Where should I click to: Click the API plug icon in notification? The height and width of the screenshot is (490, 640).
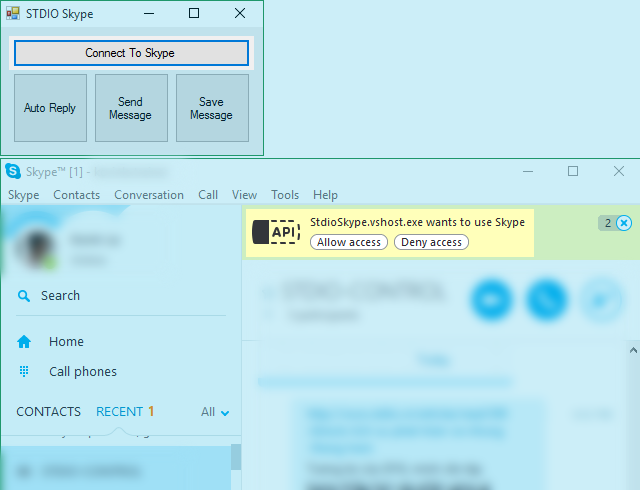276,232
